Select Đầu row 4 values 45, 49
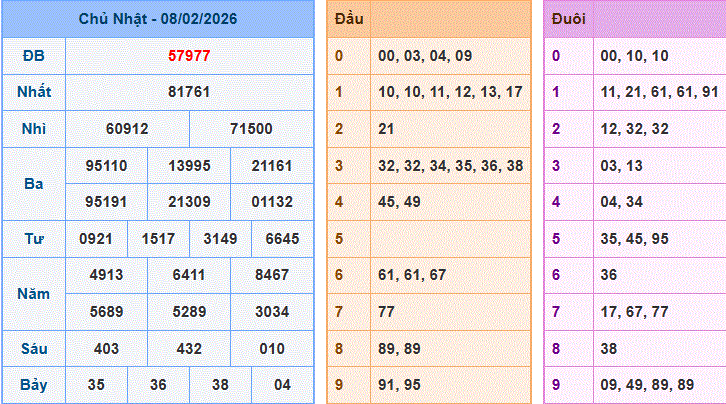Viewport: 726px width, 404px height. pyautogui.click(x=399, y=202)
